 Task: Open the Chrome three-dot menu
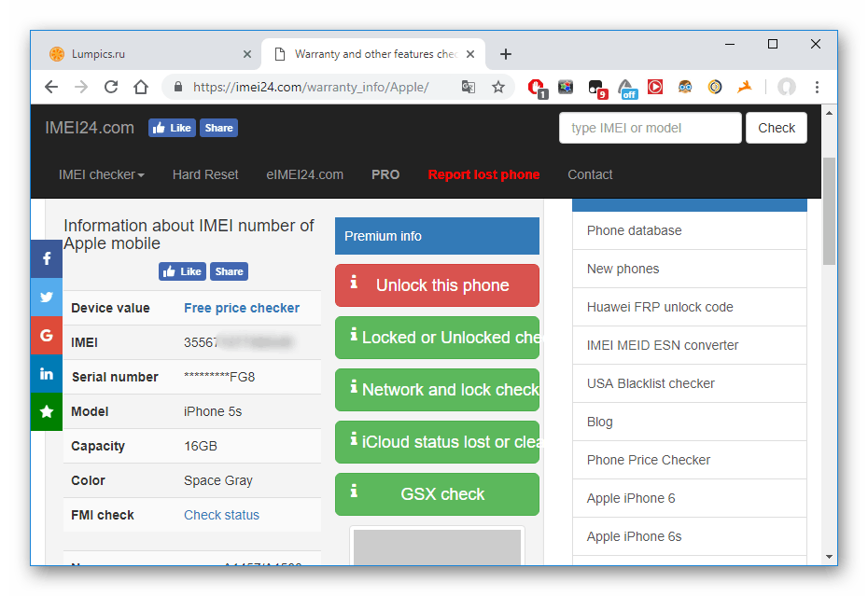point(817,87)
